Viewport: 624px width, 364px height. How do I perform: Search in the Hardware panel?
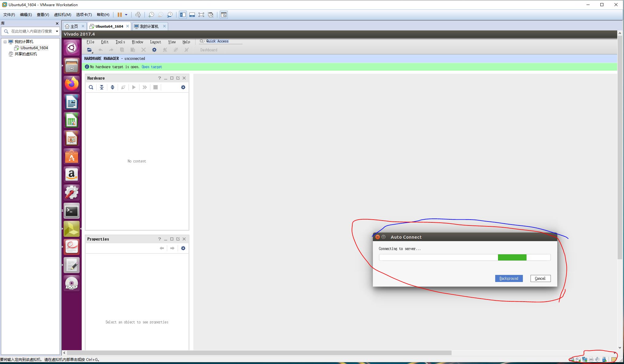point(91,88)
